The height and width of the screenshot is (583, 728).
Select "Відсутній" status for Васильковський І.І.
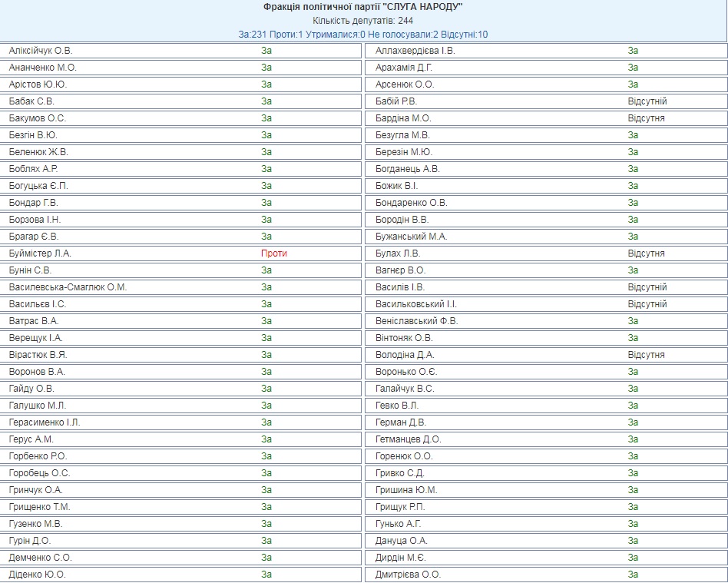pyautogui.click(x=647, y=304)
